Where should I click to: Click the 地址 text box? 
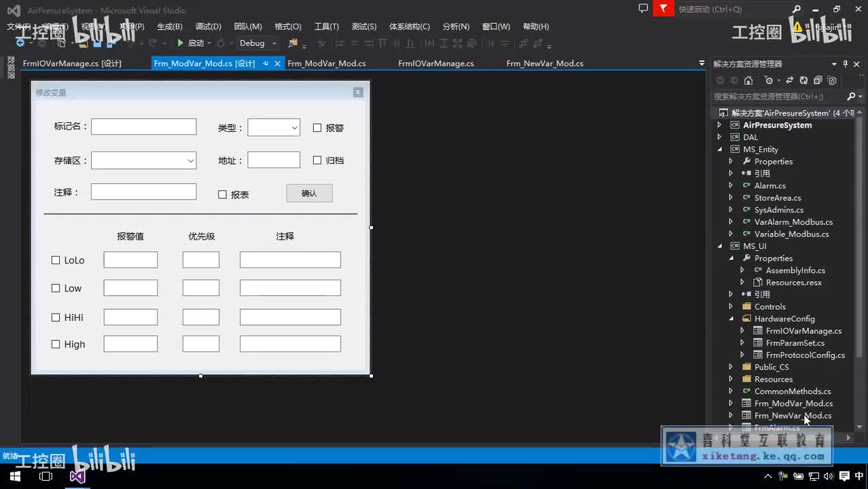[274, 160]
